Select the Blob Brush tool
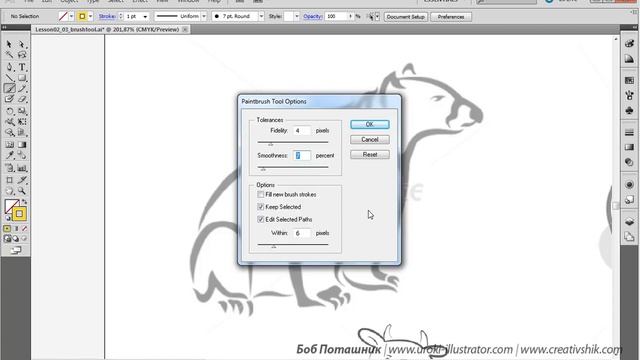This screenshot has height=360, width=640. (x=9, y=99)
